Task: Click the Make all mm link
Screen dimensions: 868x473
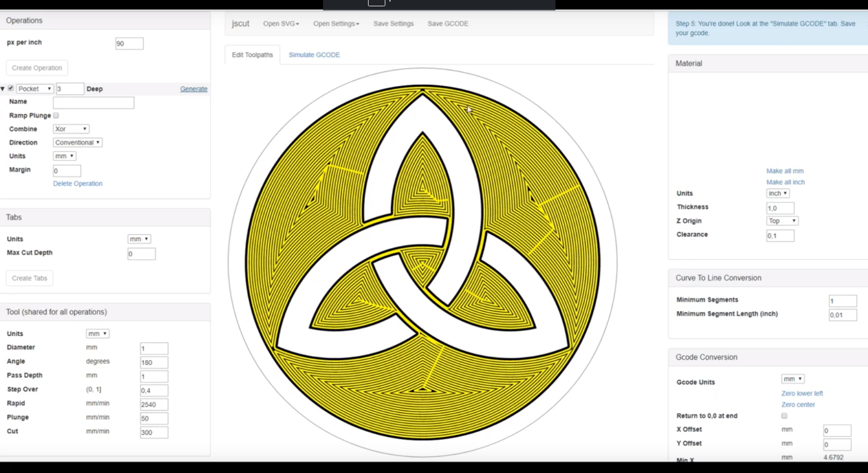Action: point(785,171)
